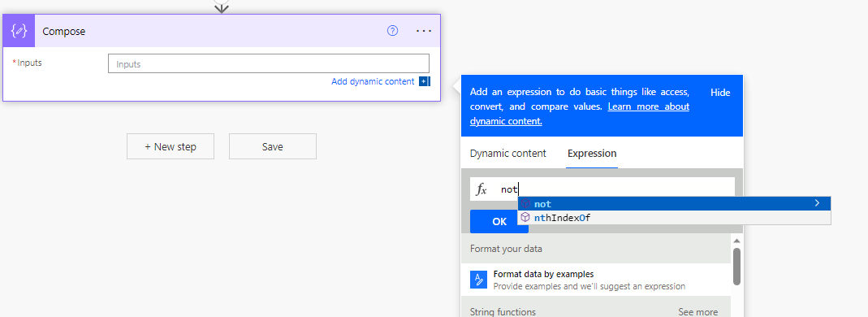Expand the not suggestion details chevron
This screenshot has height=317, width=868.
[817, 203]
